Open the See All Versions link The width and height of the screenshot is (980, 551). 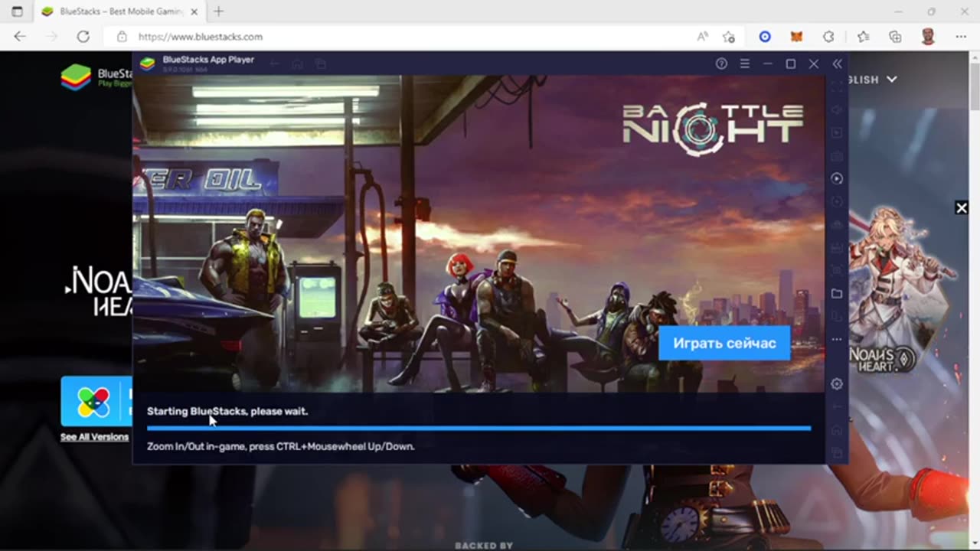[94, 437]
